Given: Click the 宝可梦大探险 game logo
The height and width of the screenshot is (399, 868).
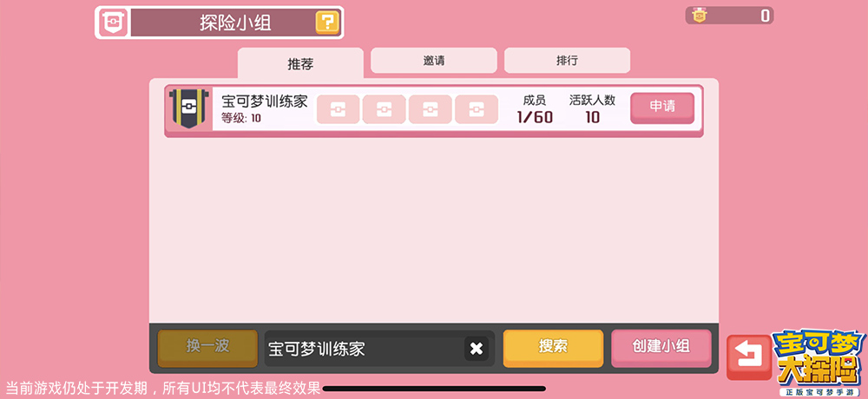Looking at the screenshot, I should [820, 363].
